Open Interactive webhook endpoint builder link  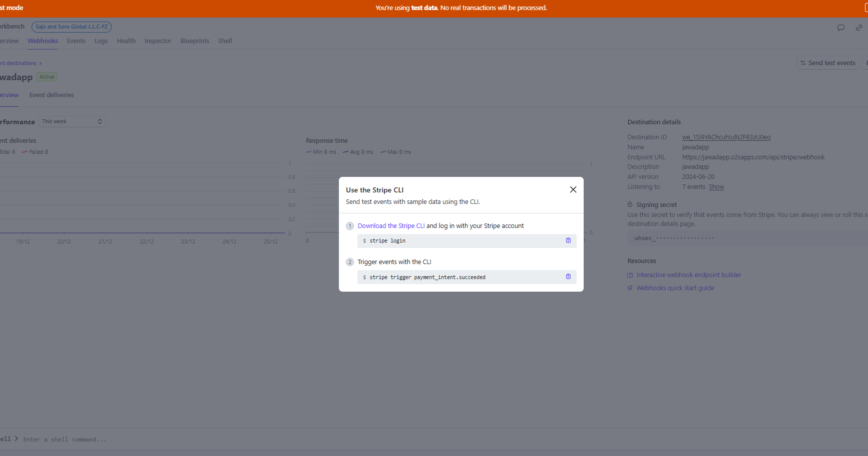[x=688, y=275]
